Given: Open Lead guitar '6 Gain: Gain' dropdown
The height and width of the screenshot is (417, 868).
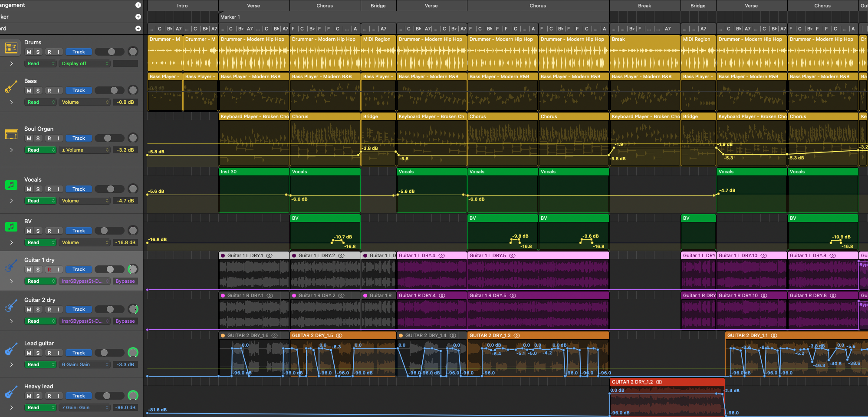Looking at the screenshot, I should pyautogui.click(x=85, y=364).
